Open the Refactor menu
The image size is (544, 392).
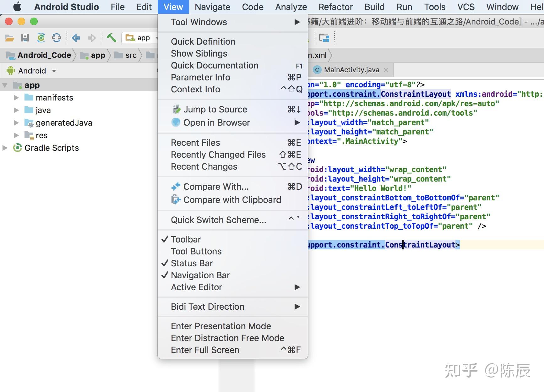pos(335,7)
